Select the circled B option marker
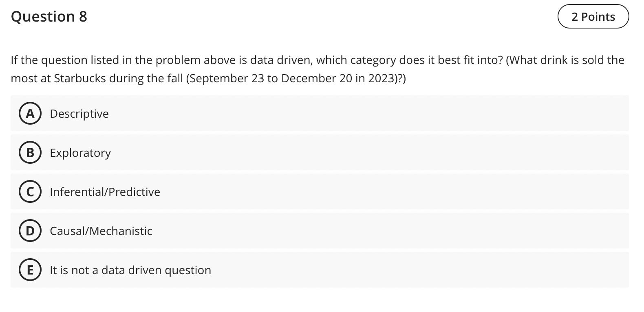This screenshot has height=312, width=644. click(30, 153)
